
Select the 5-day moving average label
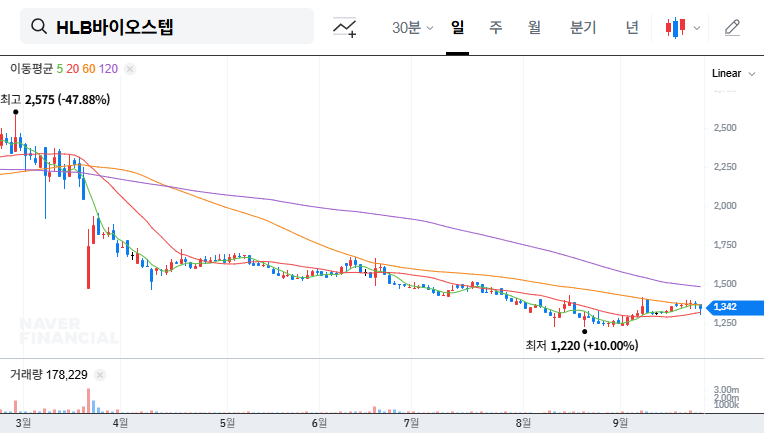[59, 69]
